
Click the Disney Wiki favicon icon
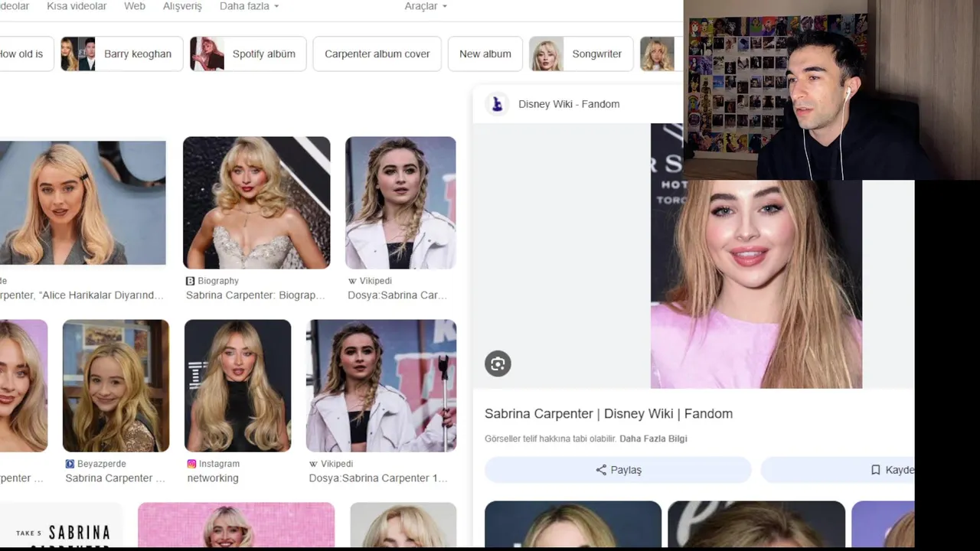[x=497, y=104]
